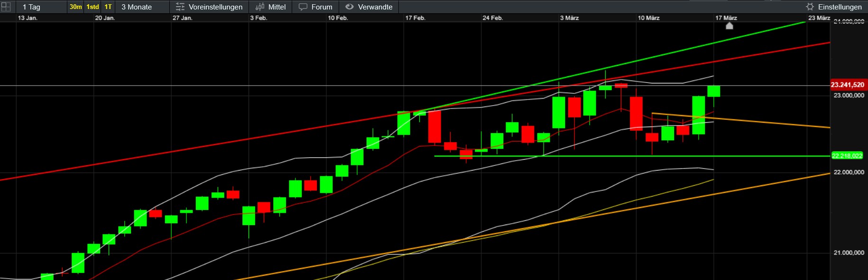Click the 20 Jan. date label
Screen dimensions: 868x280
pos(105,18)
